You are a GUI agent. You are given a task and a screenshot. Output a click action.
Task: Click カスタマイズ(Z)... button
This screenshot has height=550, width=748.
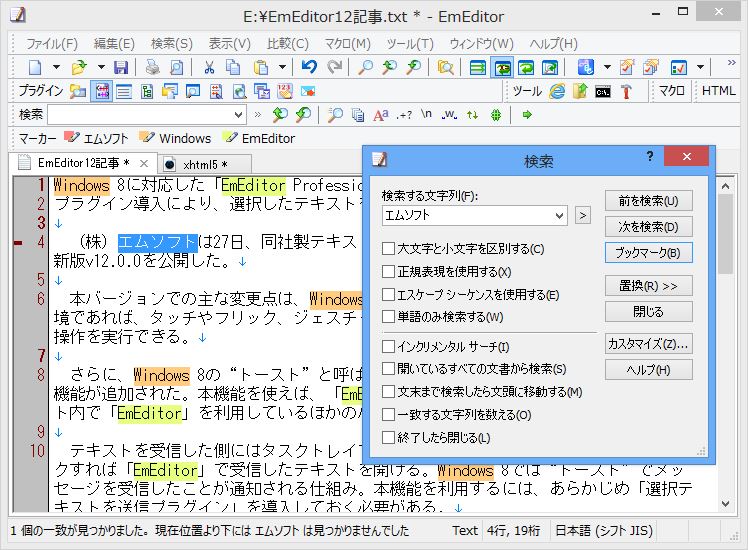coord(648,343)
